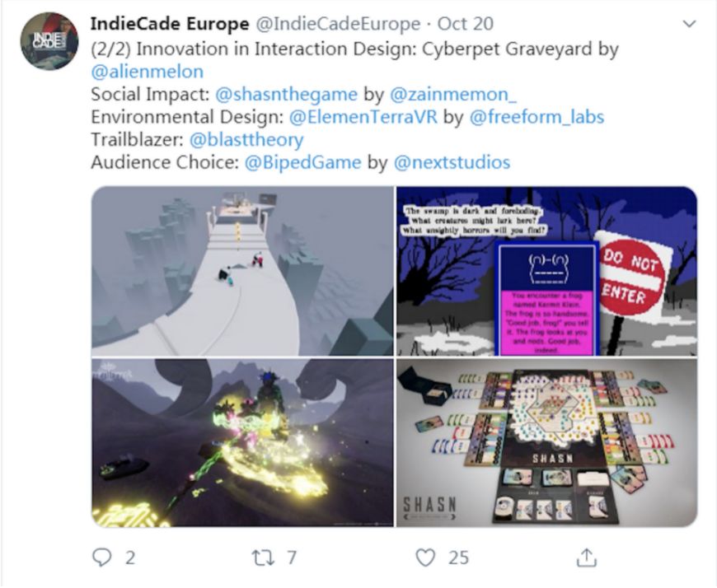View the snowy path game screenshot

[x=242, y=271]
